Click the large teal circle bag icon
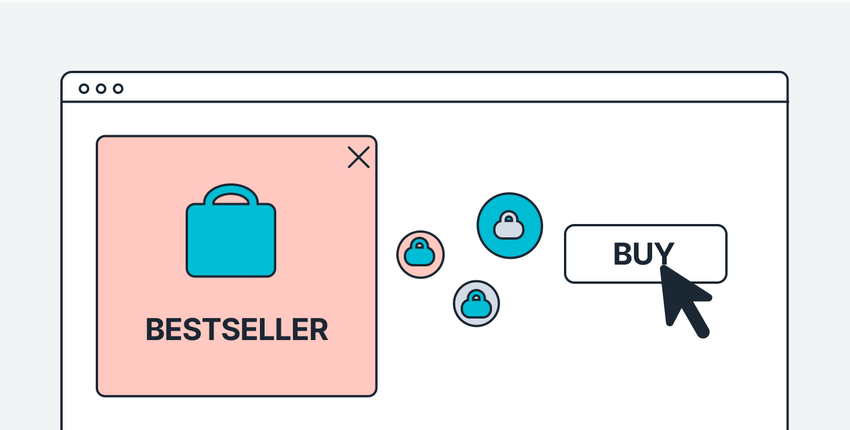850x430 pixels. tap(509, 224)
